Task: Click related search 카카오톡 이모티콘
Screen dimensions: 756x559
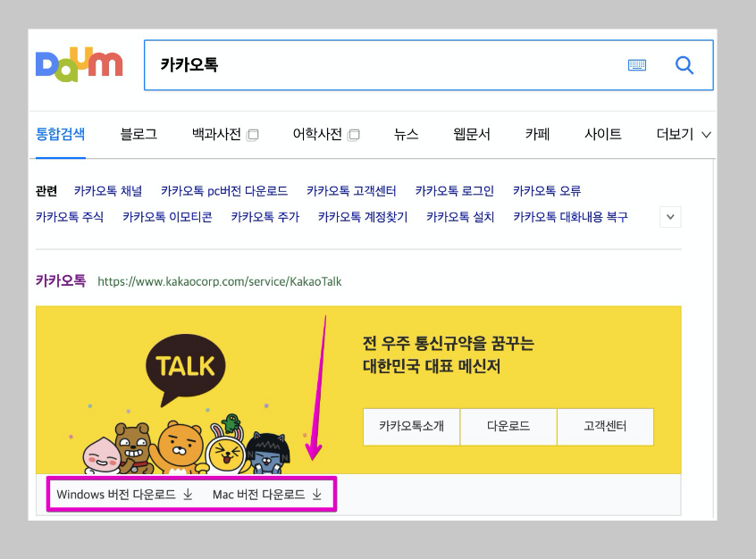Action: (x=167, y=217)
